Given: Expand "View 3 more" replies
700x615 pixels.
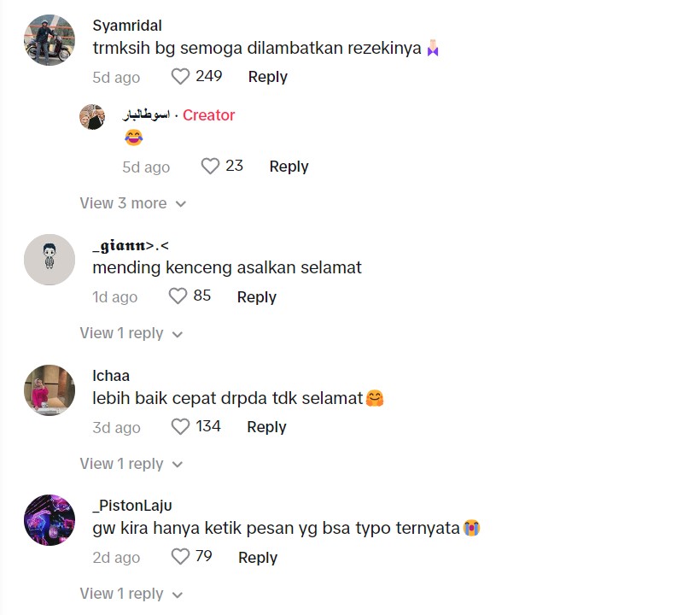Looking at the screenshot, I should pos(132,203).
